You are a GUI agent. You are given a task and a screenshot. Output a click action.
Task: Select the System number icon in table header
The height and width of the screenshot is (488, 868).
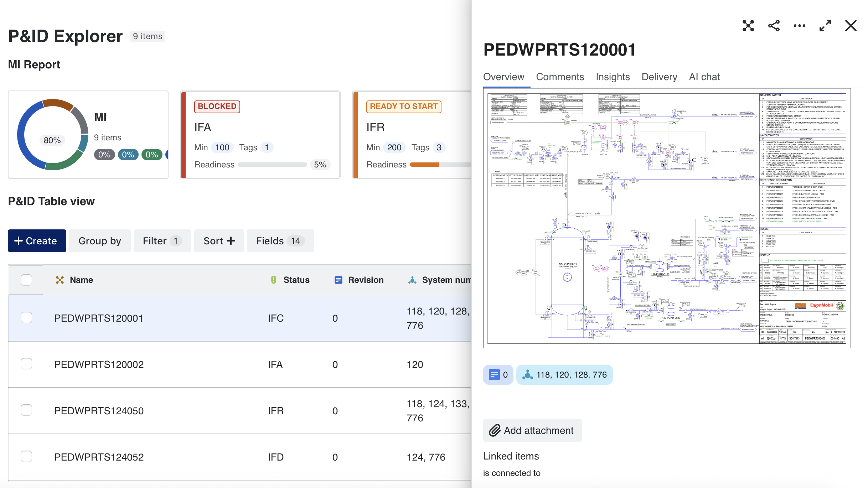413,280
